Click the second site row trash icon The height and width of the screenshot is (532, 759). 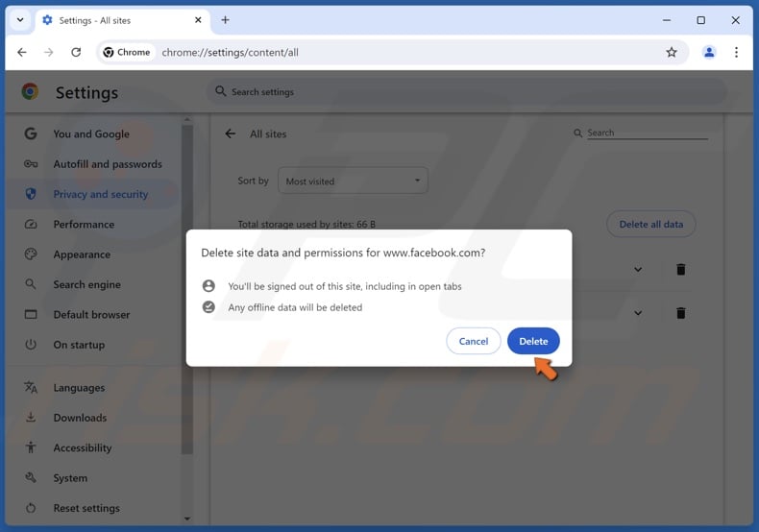point(680,313)
